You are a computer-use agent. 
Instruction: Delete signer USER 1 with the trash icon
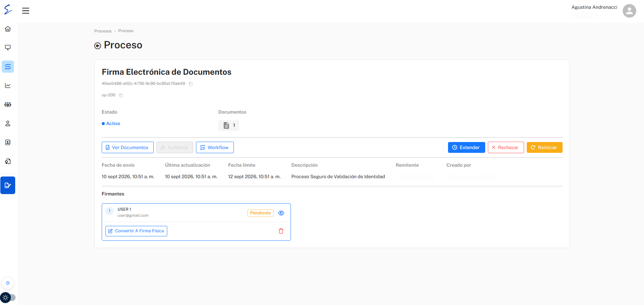pos(281,231)
